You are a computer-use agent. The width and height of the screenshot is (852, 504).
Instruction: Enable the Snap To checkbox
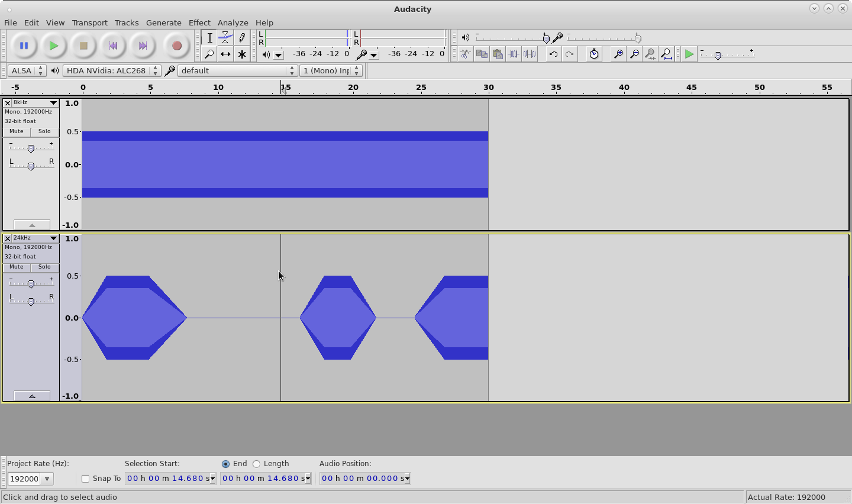[x=85, y=479]
